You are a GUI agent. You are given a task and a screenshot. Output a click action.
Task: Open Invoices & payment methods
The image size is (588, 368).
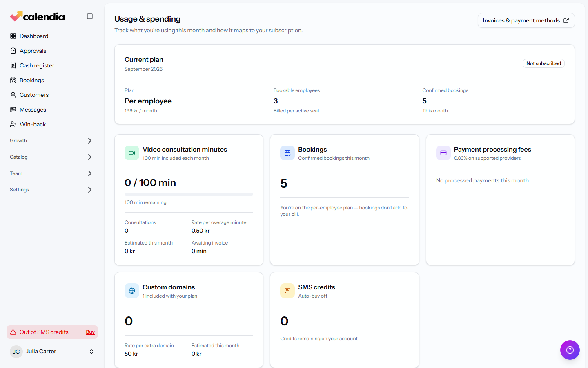click(x=526, y=20)
